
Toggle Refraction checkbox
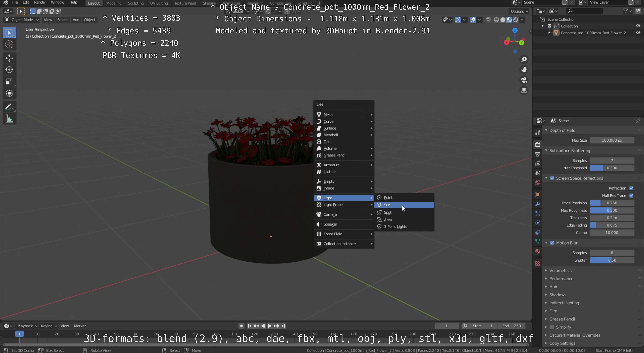tap(631, 188)
